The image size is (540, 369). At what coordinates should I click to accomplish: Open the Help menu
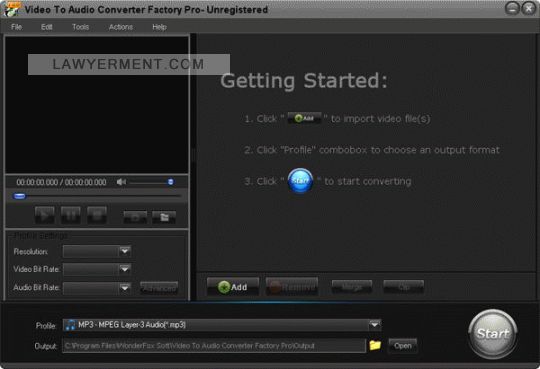(x=159, y=27)
